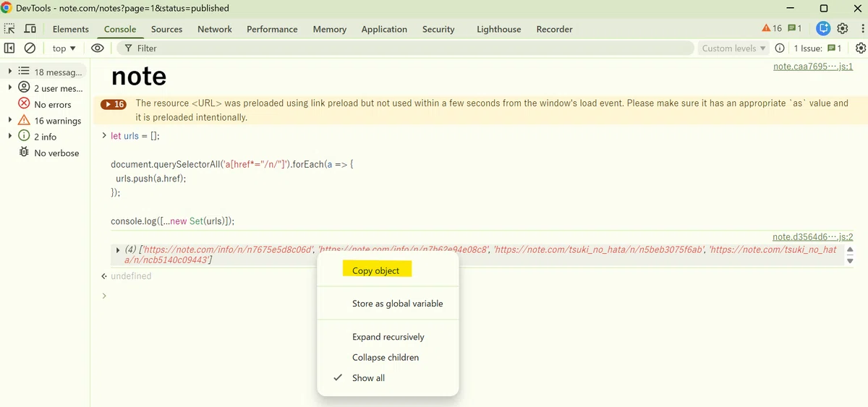868x407 pixels.
Task: Switch to the Recorder tab
Action: pyautogui.click(x=554, y=29)
